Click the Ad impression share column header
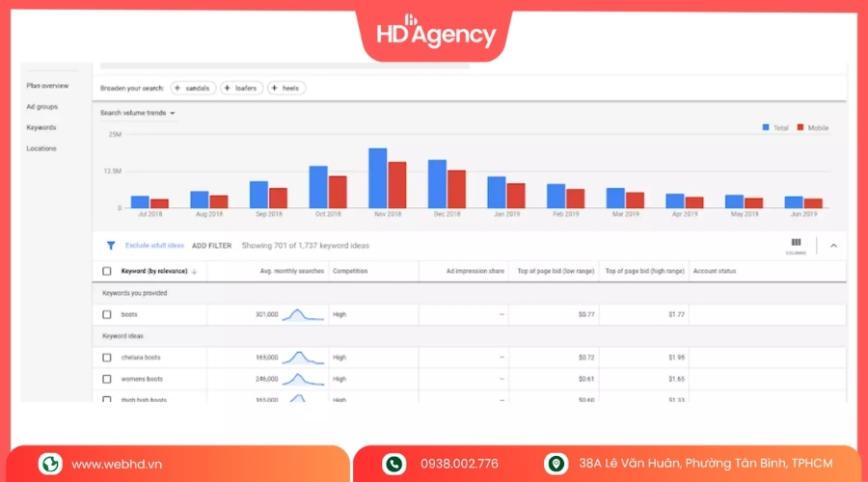Viewport: 868px width, 482px height. [x=475, y=271]
